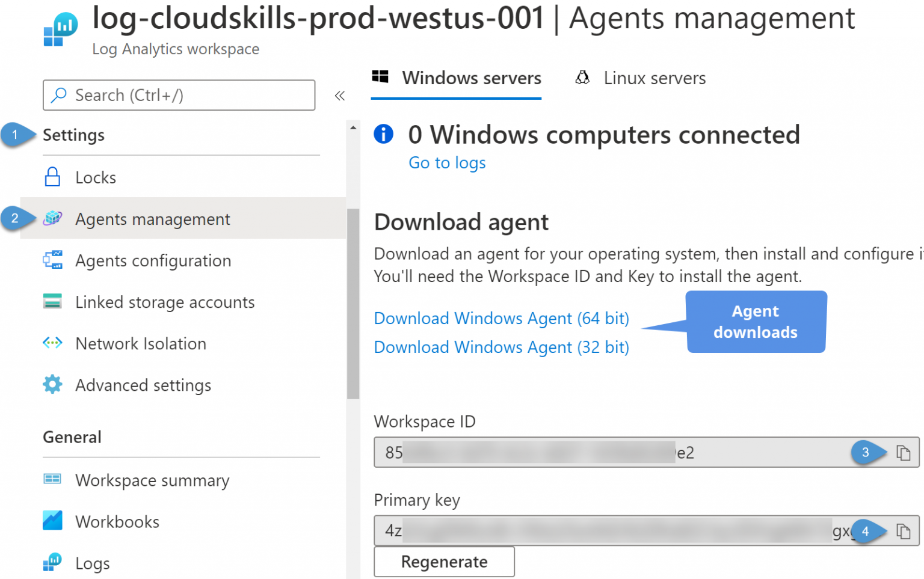Open Logs via its sidebar icon

(x=52, y=562)
